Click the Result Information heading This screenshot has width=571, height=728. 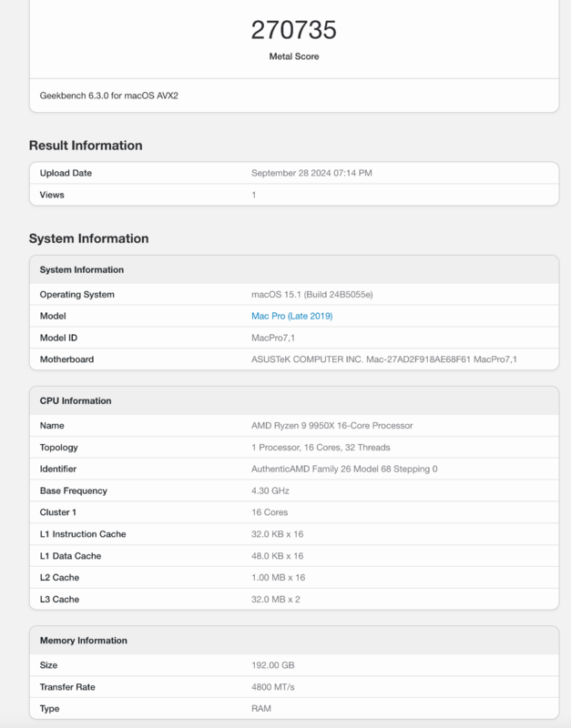pos(86,146)
